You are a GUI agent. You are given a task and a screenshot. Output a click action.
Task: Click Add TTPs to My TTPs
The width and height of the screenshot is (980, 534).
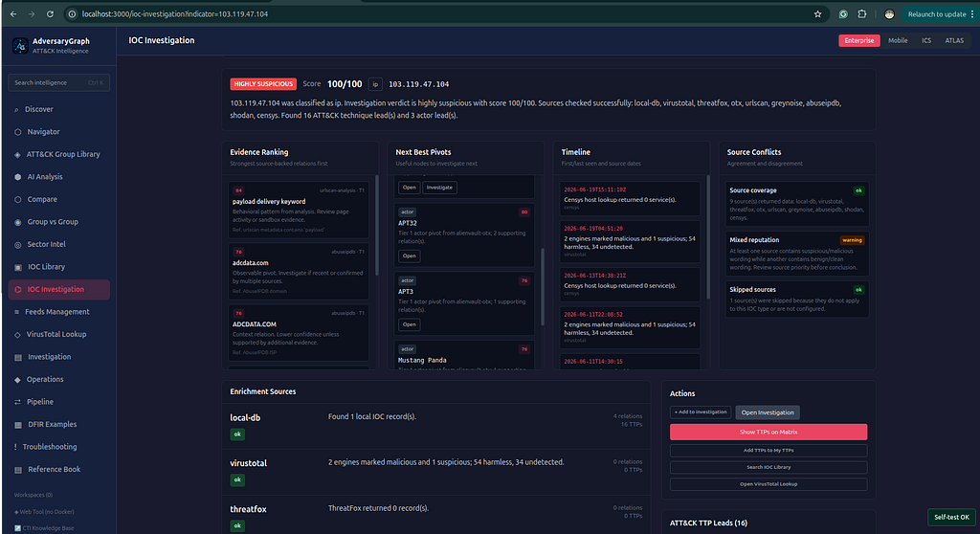click(768, 450)
